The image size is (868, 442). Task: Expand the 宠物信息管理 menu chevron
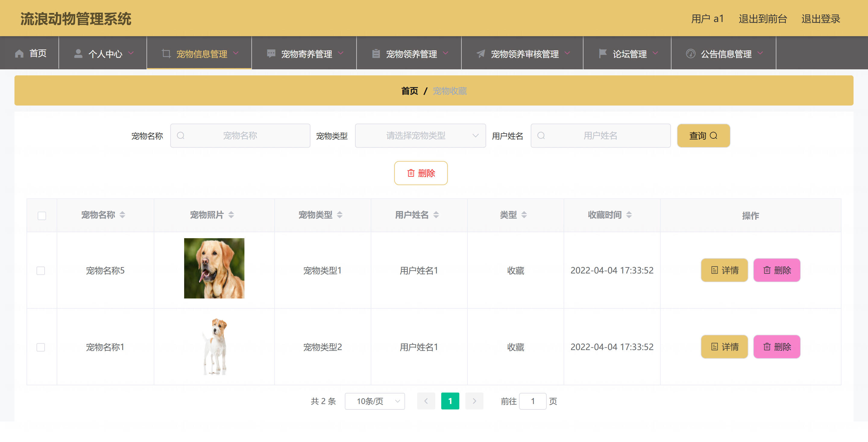tap(236, 53)
